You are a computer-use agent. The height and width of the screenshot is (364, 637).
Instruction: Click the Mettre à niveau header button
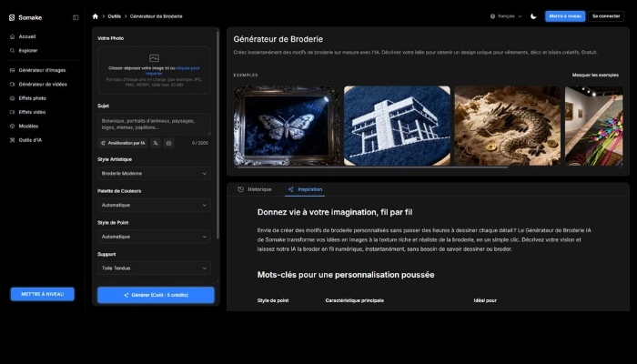(x=565, y=16)
